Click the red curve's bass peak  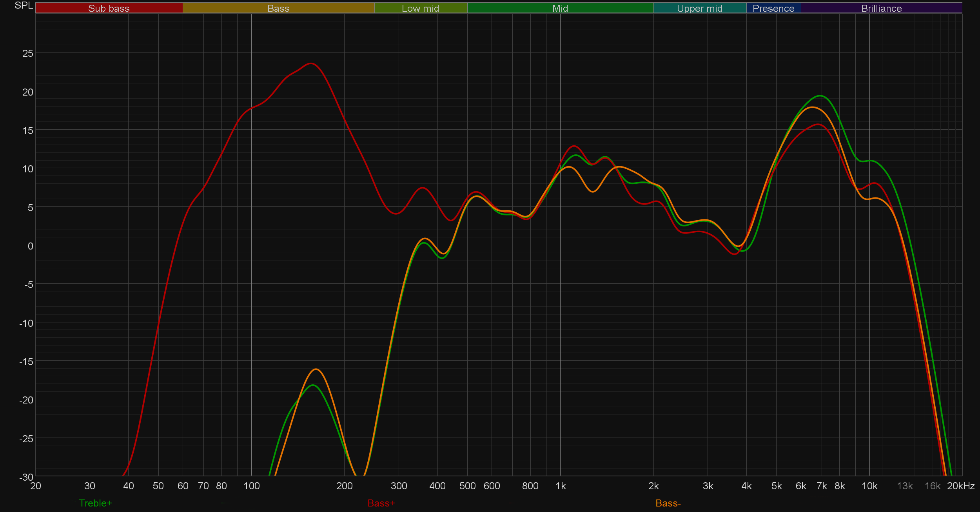coord(311,63)
